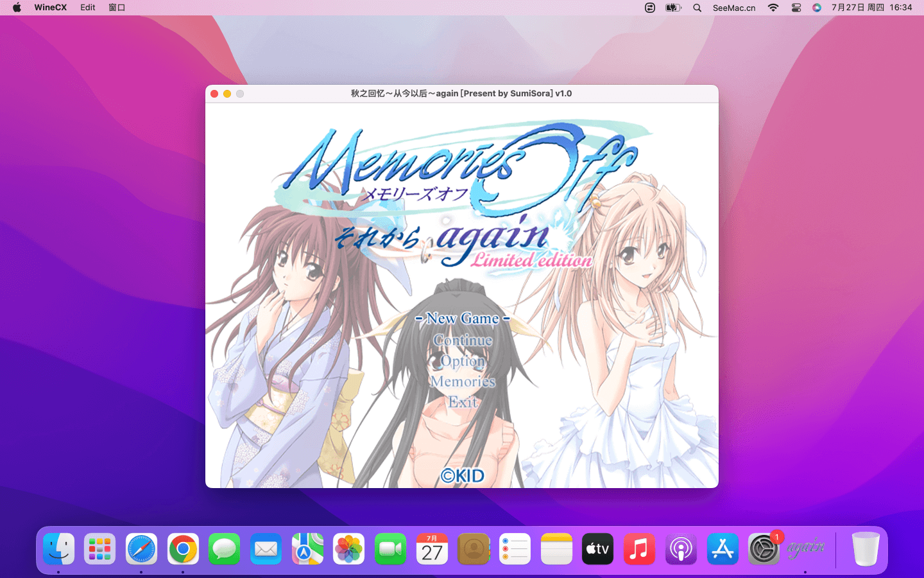
Task: Open System Preferences in the Dock
Action: coord(764,548)
